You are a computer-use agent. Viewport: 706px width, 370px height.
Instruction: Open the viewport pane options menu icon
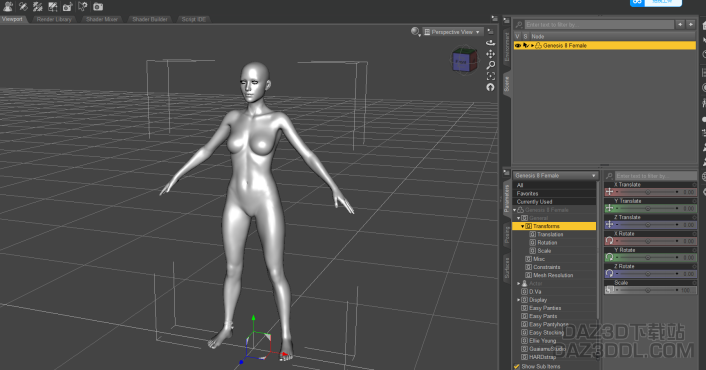pos(494,18)
